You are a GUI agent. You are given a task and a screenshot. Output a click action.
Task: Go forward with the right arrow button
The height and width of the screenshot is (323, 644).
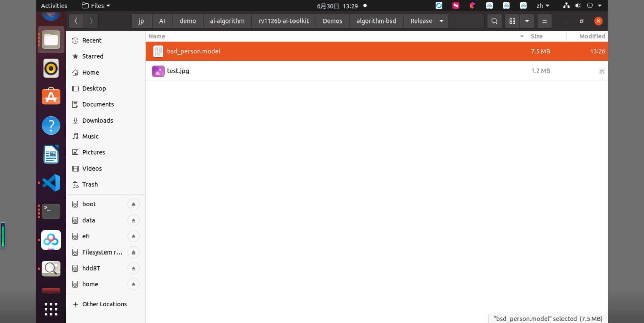tap(91, 21)
